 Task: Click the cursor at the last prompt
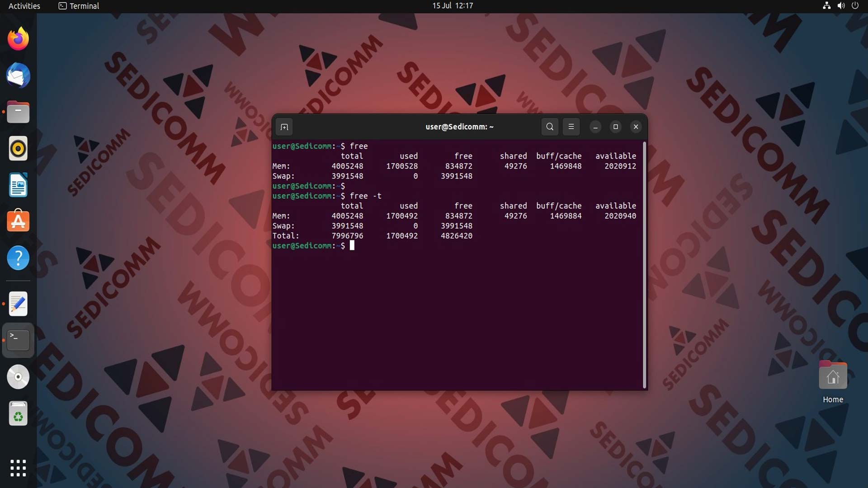click(x=352, y=246)
